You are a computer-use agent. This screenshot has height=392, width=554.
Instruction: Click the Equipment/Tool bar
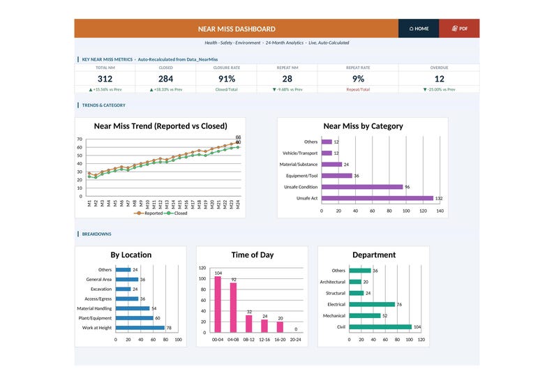point(337,176)
